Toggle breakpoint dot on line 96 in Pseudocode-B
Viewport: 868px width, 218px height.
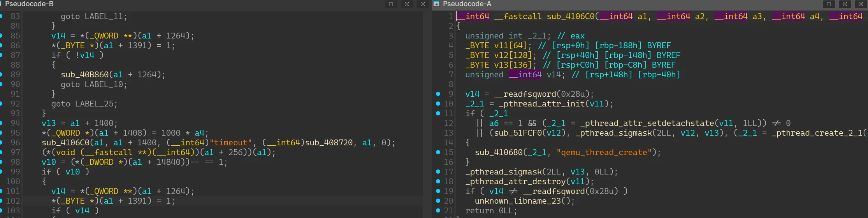coord(1,143)
